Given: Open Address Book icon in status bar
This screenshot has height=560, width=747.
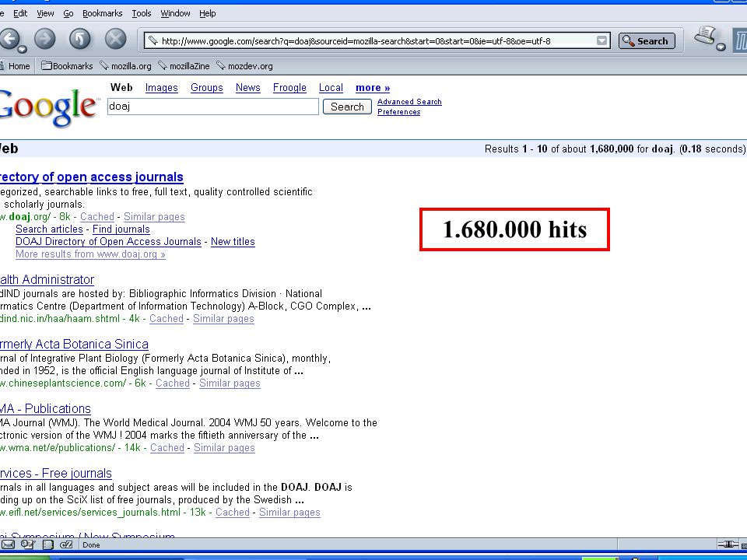Looking at the screenshot, I should click(48, 544).
